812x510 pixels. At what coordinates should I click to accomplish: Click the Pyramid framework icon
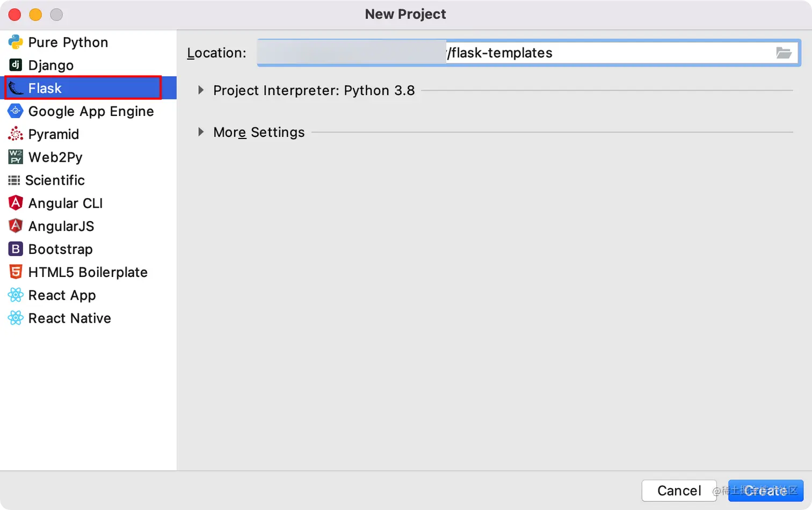(x=16, y=134)
